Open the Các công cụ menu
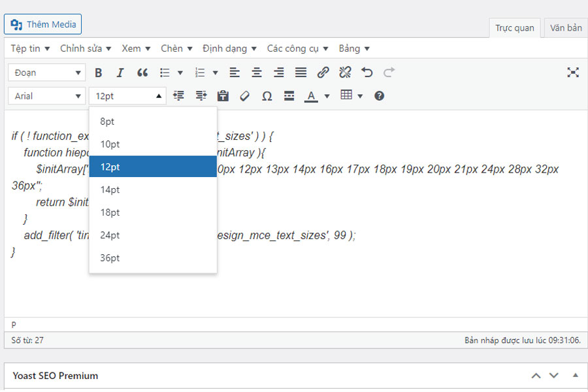 (x=297, y=48)
